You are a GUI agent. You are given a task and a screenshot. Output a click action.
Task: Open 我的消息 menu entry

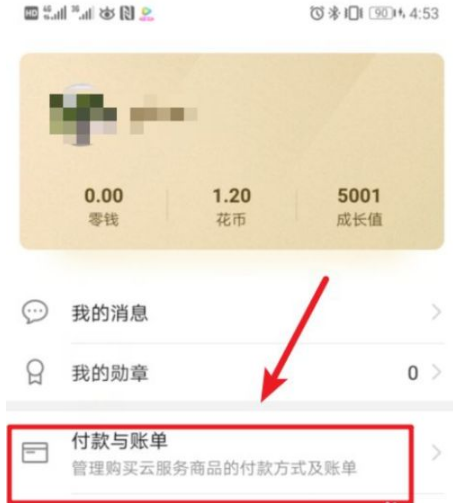230,313
